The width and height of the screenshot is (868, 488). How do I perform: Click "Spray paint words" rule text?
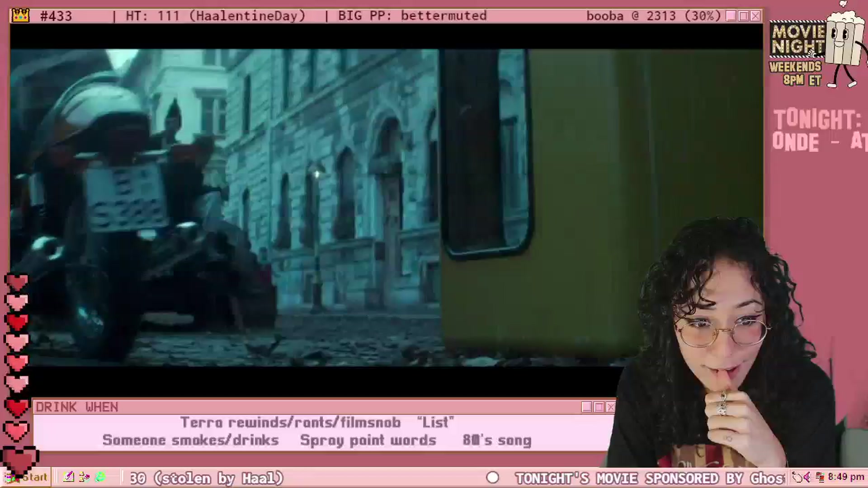point(368,440)
